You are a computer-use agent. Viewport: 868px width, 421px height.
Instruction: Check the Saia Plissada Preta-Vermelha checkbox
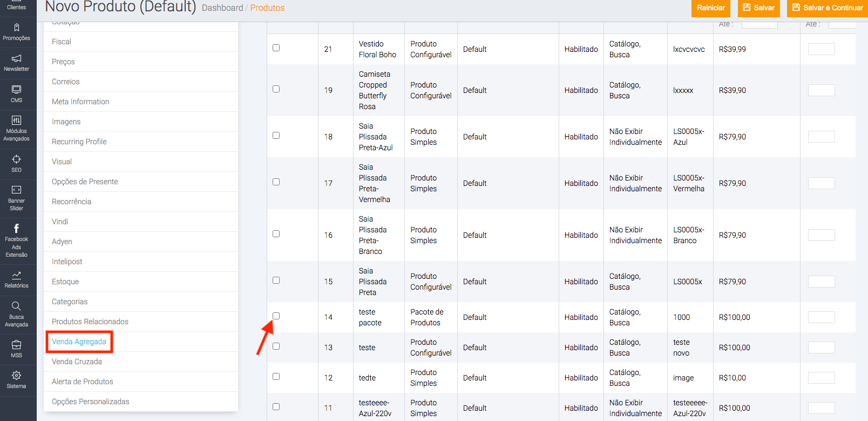click(276, 182)
